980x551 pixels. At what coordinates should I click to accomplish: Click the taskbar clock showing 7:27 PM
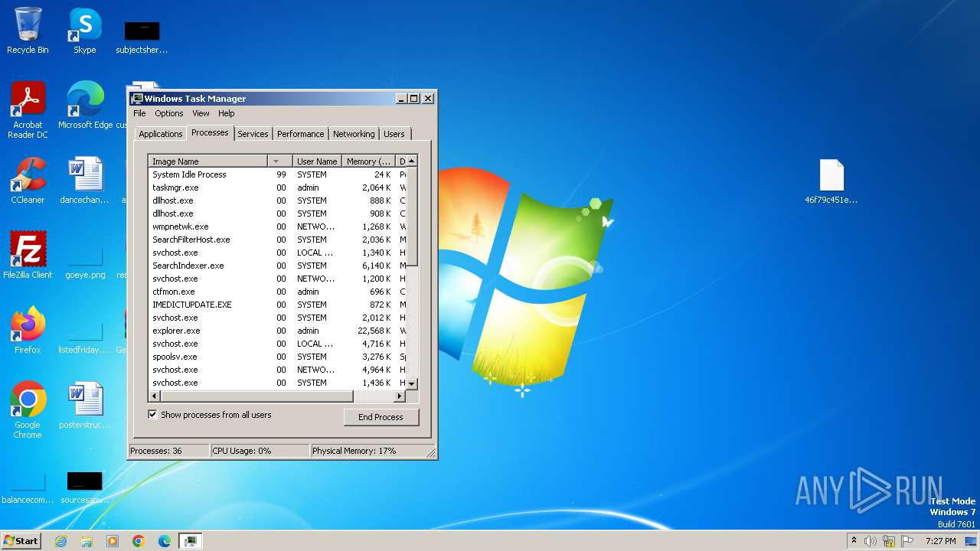pos(940,541)
